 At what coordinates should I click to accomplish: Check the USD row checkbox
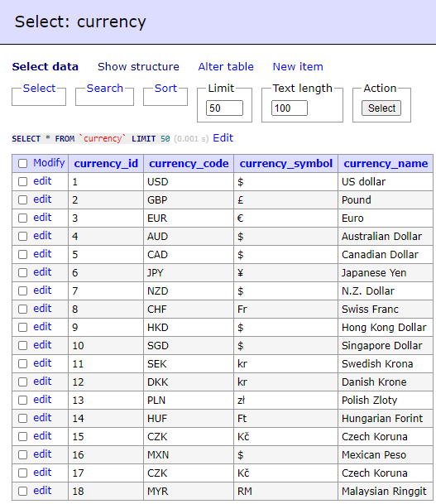pos(23,181)
